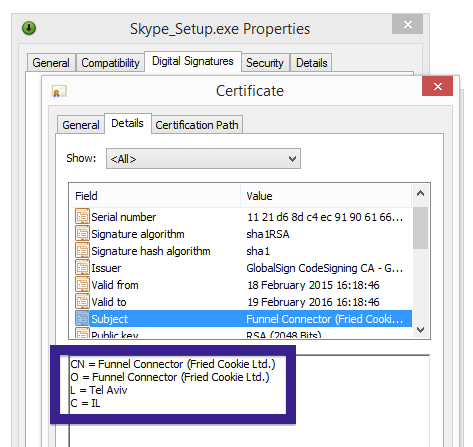Click the Issuer field icon
The width and height of the screenshot is (473, 447).
[x=82, y=267]
